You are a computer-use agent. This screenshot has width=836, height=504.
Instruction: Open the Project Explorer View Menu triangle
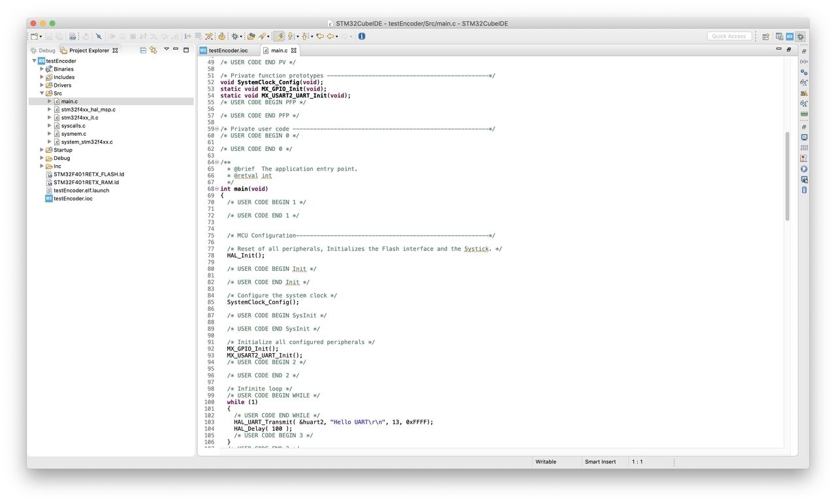[x=166, y=50]
